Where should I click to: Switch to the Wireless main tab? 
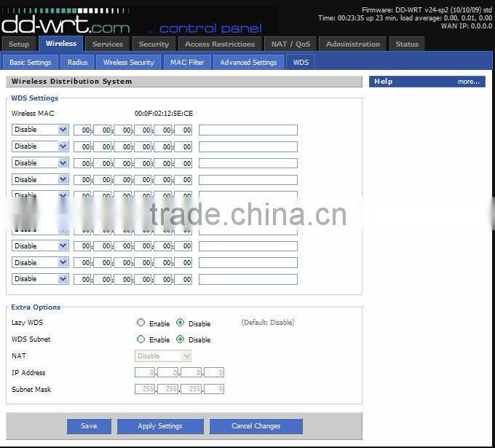tap(61, 43)
